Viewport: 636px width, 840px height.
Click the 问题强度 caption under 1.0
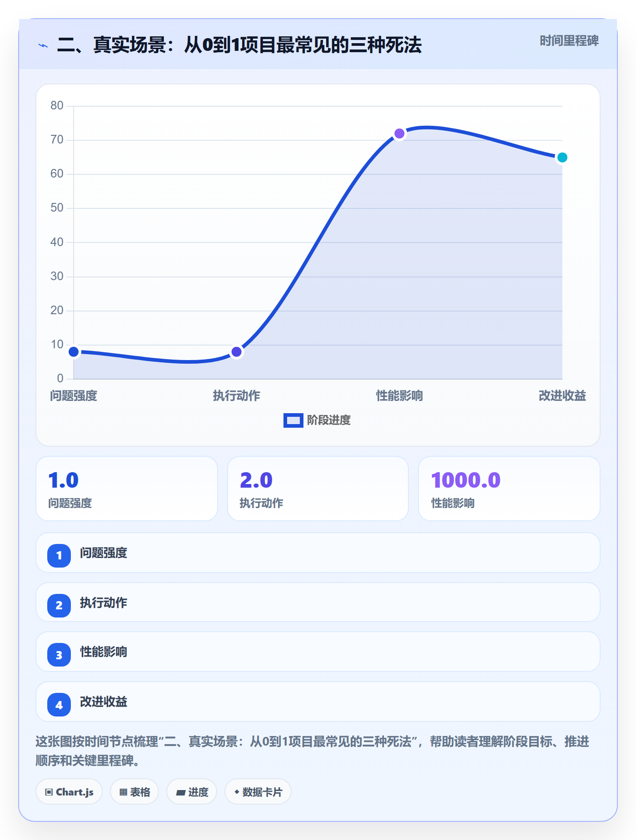(70, 503)
